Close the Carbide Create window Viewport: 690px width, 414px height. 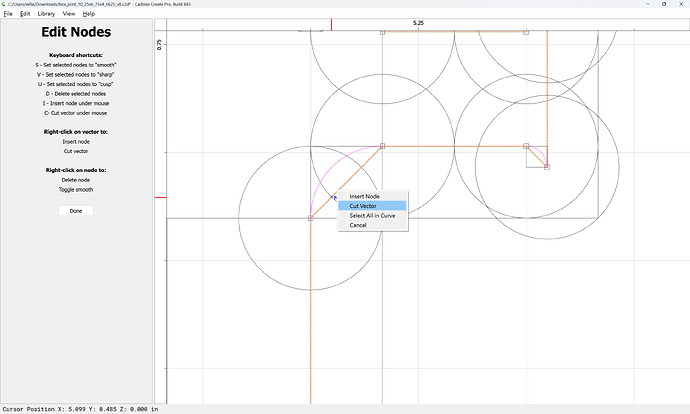[x=680, y=4]
